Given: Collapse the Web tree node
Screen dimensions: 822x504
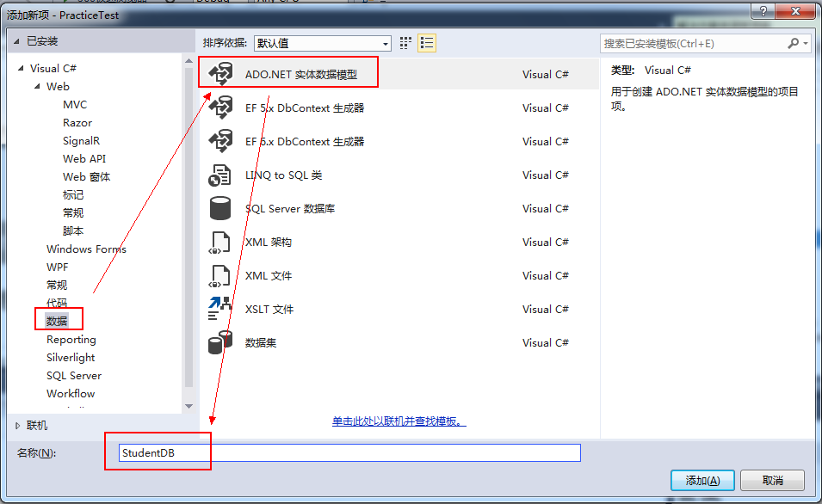Looking at the screenshot, I should tap(37, 87).
